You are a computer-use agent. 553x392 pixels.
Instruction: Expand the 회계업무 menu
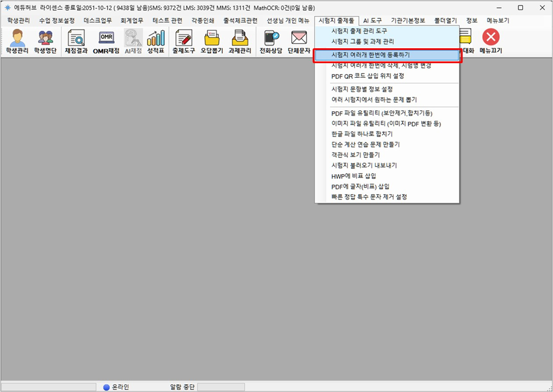(132, 20)
